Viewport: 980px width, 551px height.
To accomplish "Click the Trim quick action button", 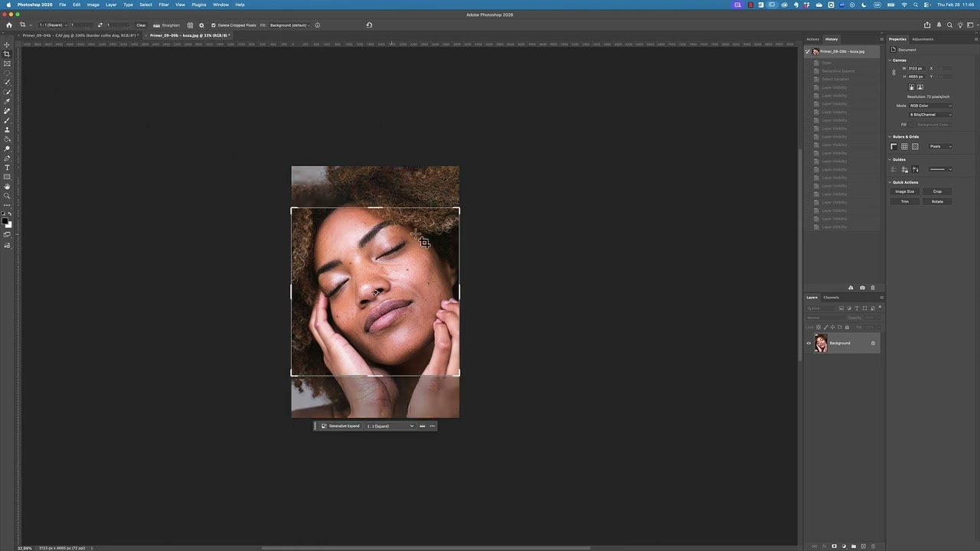I will pyautogui.click(x=905, y=201).
